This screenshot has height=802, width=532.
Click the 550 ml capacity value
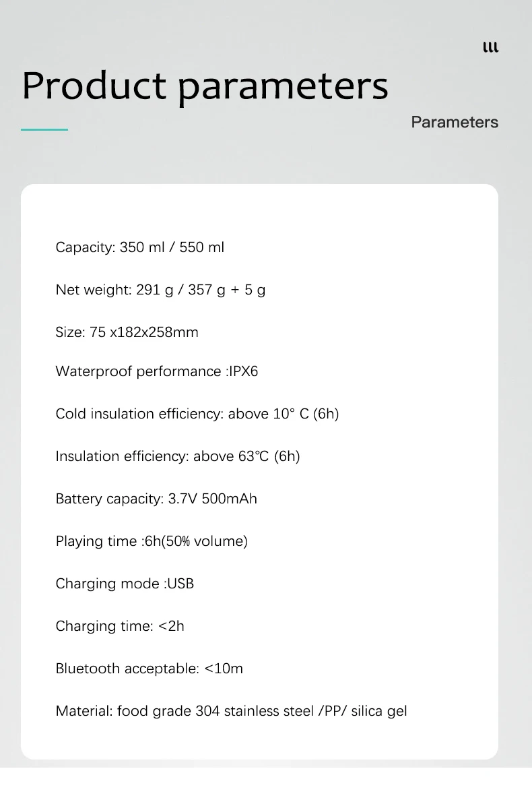click(x=201, y=247)
